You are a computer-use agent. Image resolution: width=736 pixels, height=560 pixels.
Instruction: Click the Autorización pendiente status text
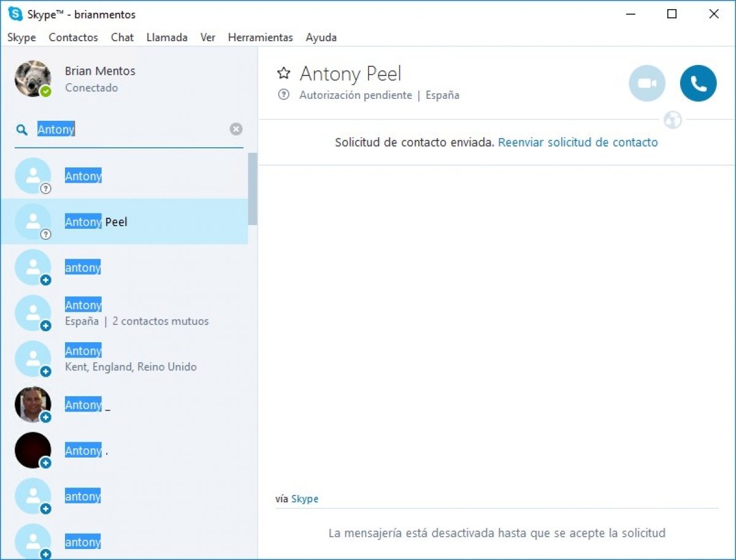coord(356,95)
